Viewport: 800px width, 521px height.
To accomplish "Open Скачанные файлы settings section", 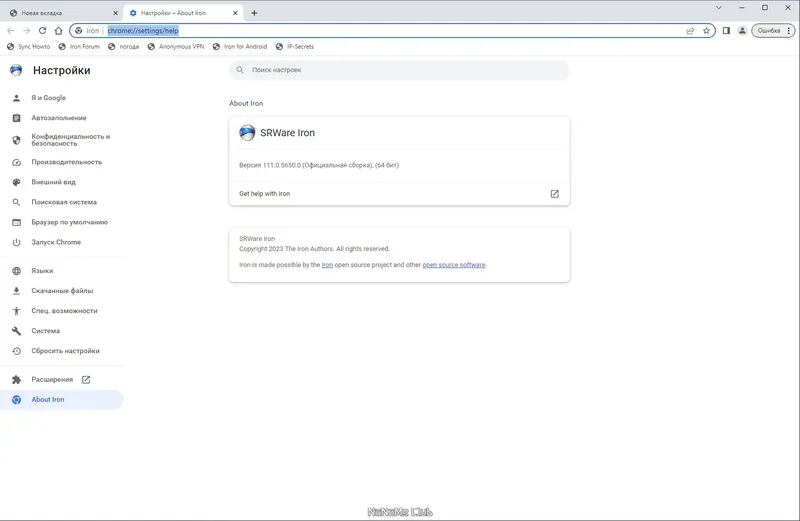I will click(x=62, y=291).
